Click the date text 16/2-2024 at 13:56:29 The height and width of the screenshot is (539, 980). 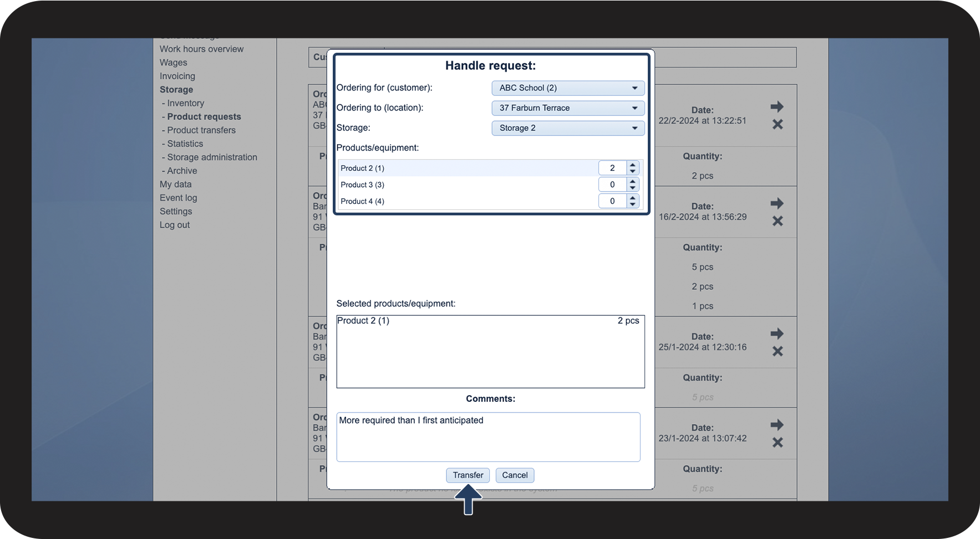[x=703, y=217]
